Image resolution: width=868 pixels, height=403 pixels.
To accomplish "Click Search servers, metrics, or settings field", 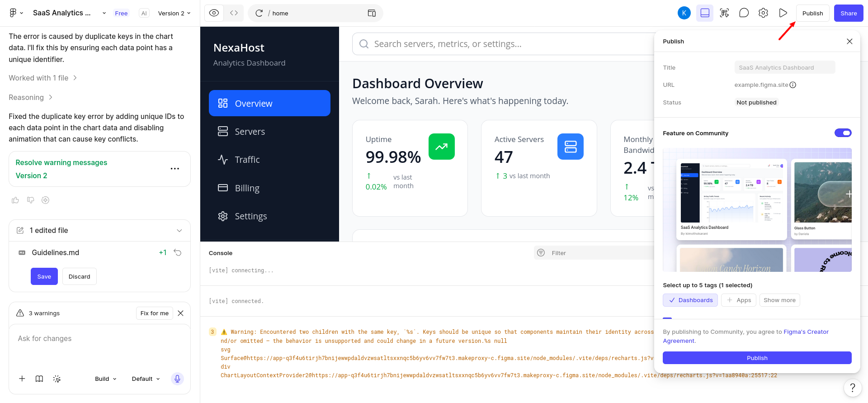I will click(x=503, y=44).
